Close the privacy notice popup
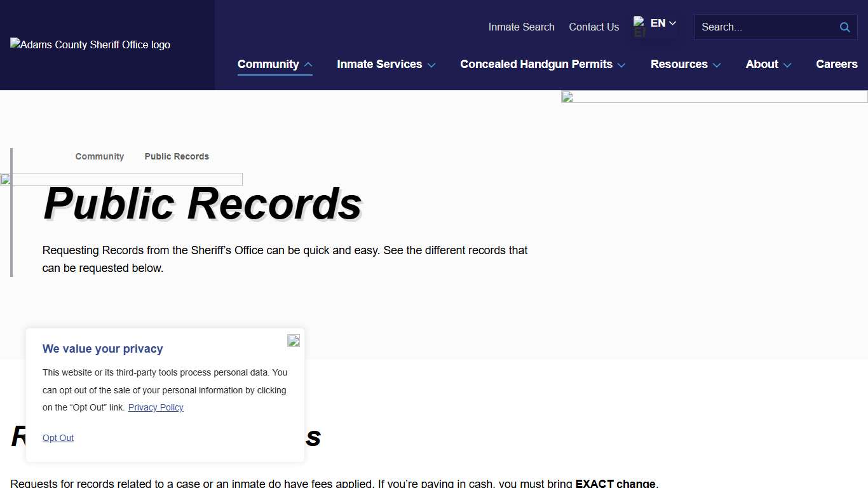Screen dimensions: 868x488 293,341
